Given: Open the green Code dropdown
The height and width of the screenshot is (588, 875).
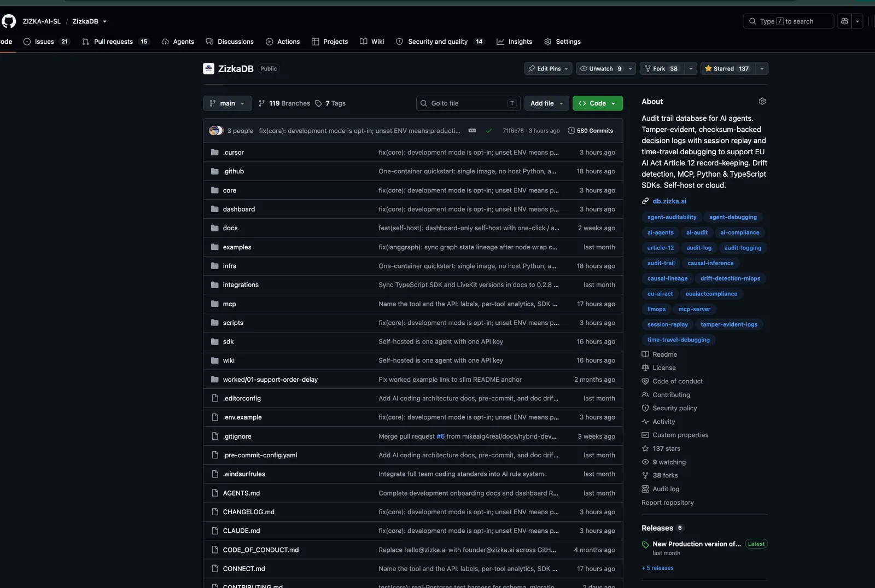Looking at the screenshot, I should [x=598, y=103].
